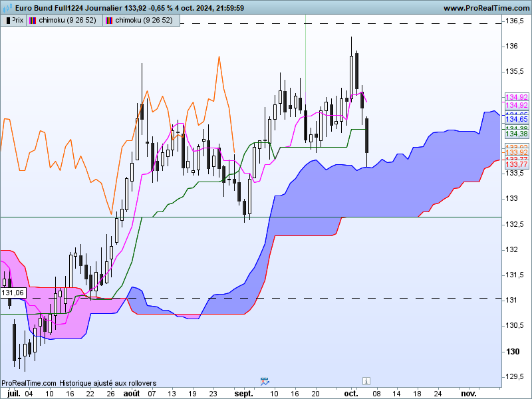The width and height of the screenshot is (532, 399).
Task: Click the second chimoku multicolor icon
Action: (x=109, y=21)
